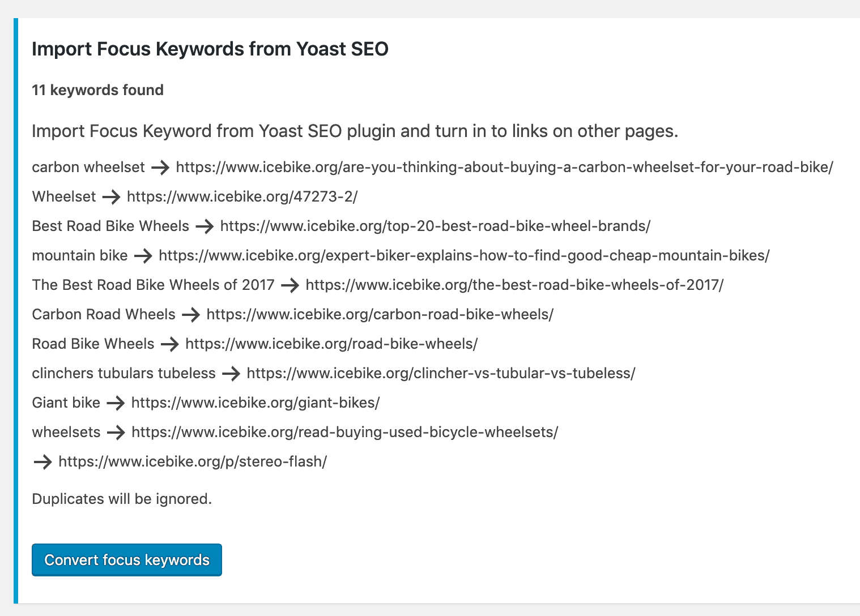This screenshot has height=616, width=860.
Task: Click the good-cheap-mountain-bikes URL
Action: (x=464, y=255)
